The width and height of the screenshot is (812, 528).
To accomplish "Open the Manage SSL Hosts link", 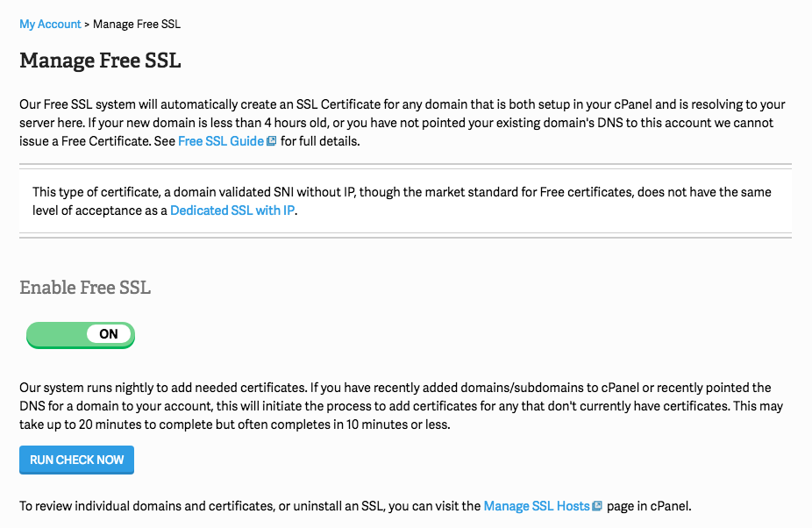I will [x=536, y=506].
